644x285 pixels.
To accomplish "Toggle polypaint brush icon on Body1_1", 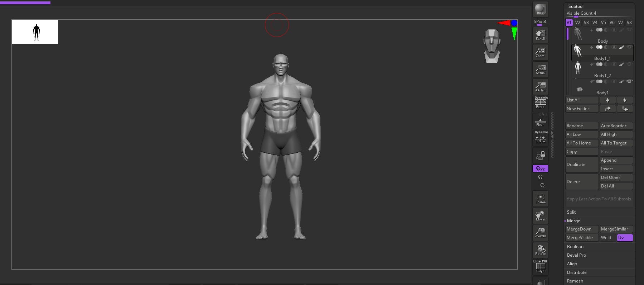I will 622,47.
